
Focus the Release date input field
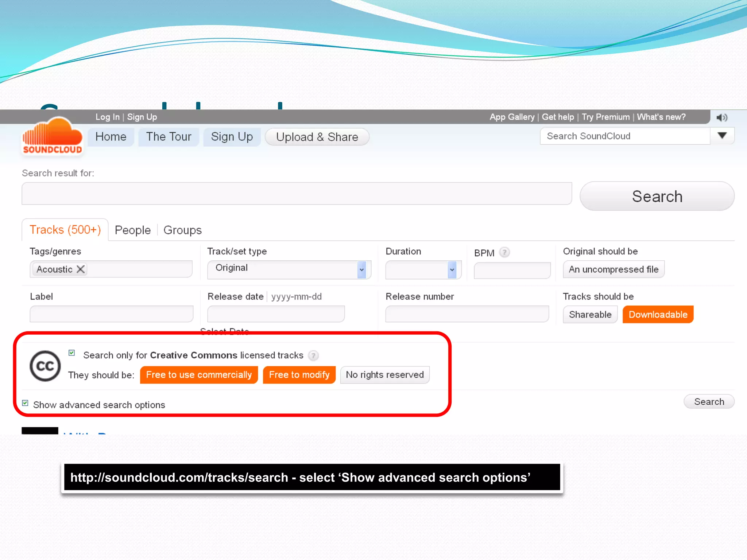(276, 314)
